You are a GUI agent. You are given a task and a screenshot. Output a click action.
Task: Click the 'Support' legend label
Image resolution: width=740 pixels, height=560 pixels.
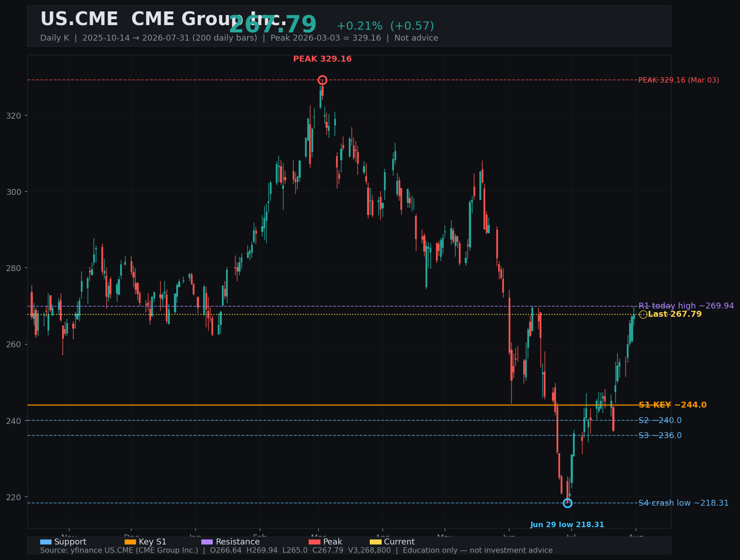(x=70, y=542)
